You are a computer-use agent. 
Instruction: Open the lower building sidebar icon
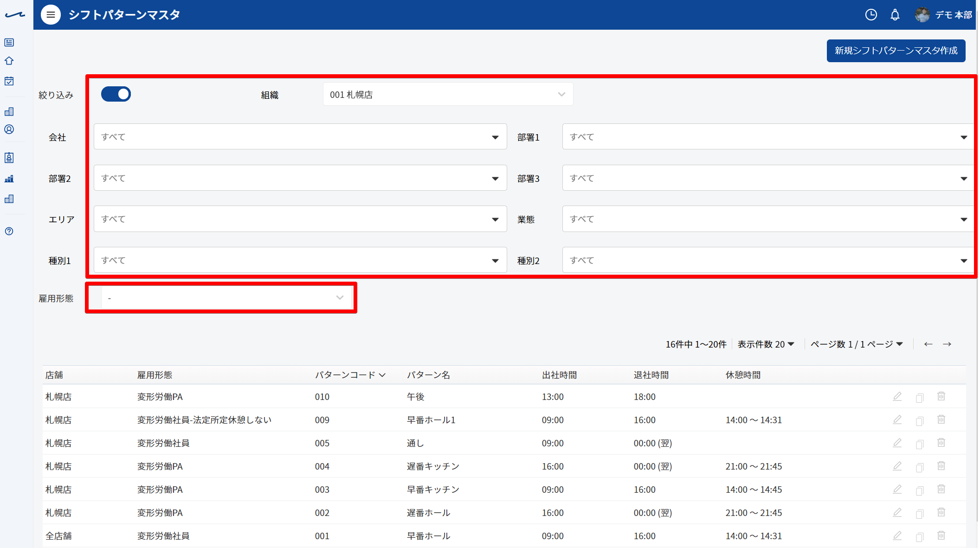[x=9, y=199]
